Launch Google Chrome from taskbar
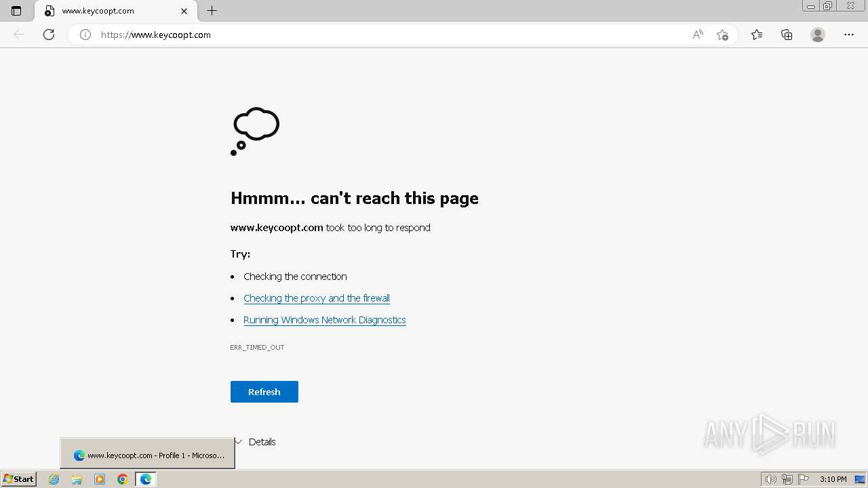868x488 pixels. point(123,479)
